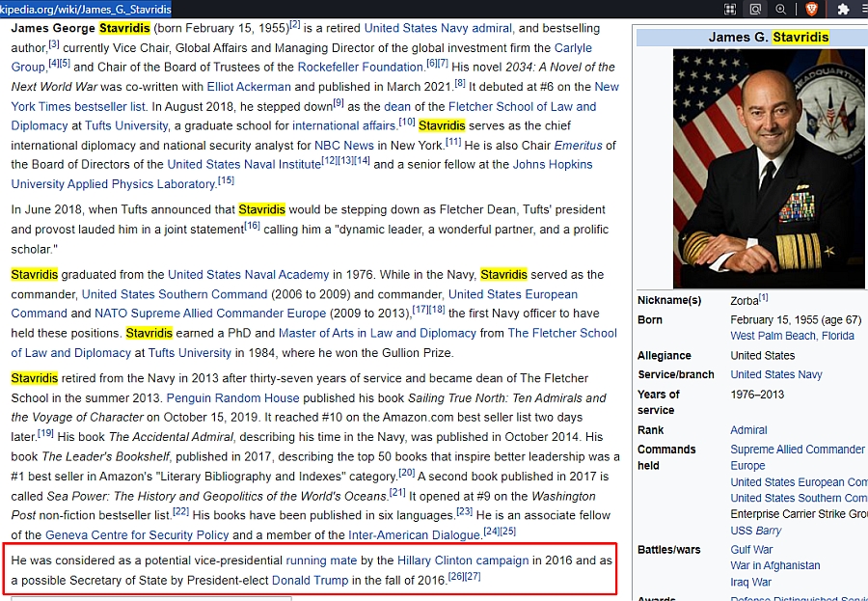Jump to citation [21] after World's Oceans
This screenshot has width=868, height=601.
click(x=397, y=492)
